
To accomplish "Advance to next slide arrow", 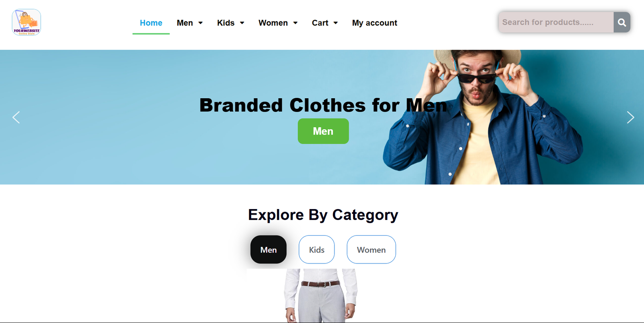I will coord(630,117).
